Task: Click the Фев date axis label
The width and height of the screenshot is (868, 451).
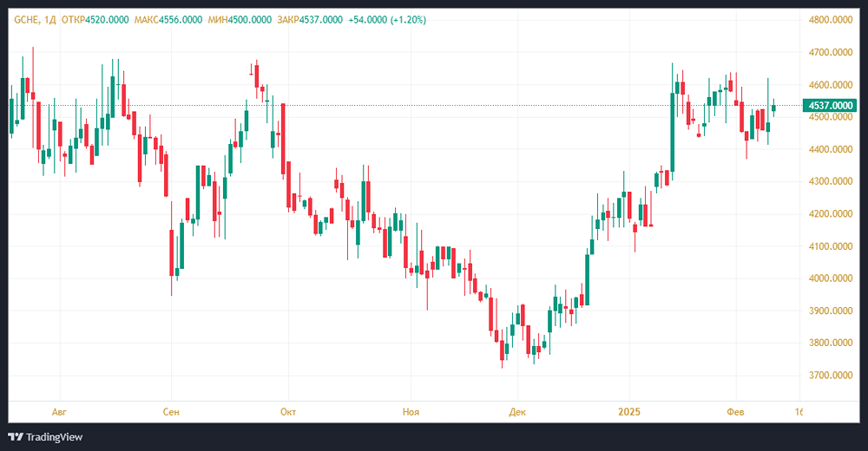Action: click(x=736, y=412)
